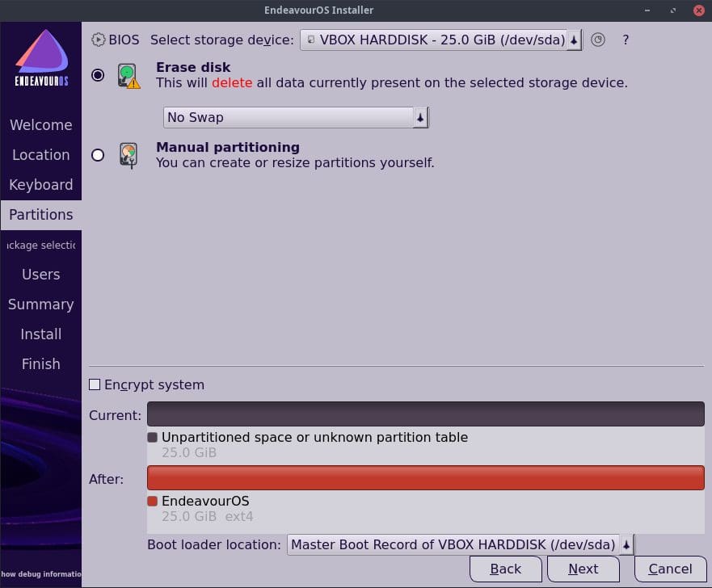Go to the Keyboard step in sidebar
This screenshot has width=712, height=588.
pyautogui.click(x=41, y=185)
